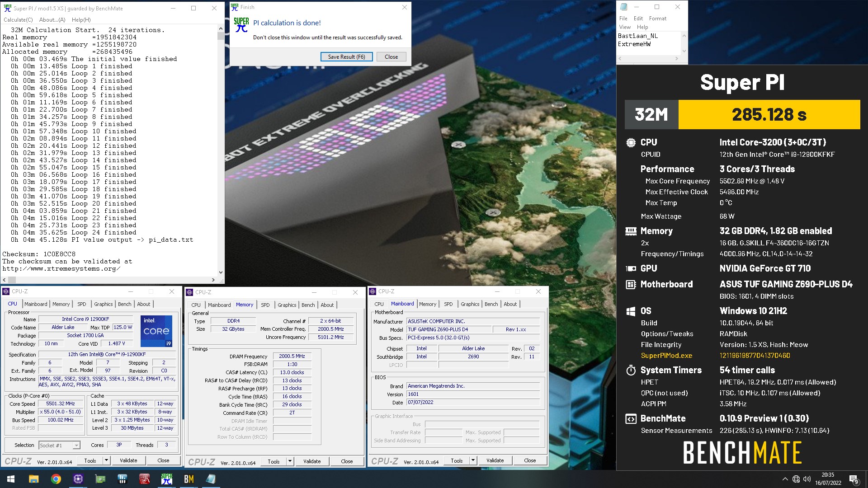Open network settings in system tray
Screen dimensions: 868x488
796,479
